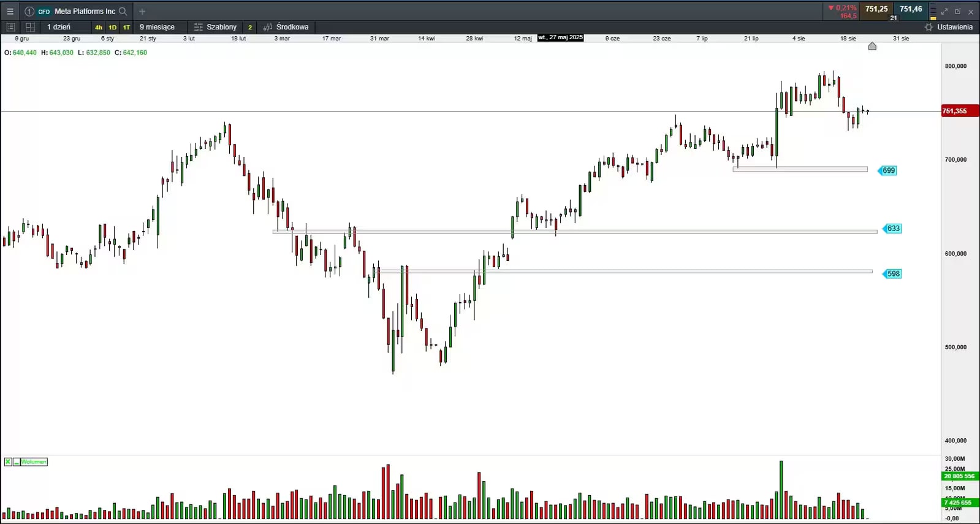Open the hamburger main menu
The width and height of the screenshot is (980, 524).
tap(10, 11)
